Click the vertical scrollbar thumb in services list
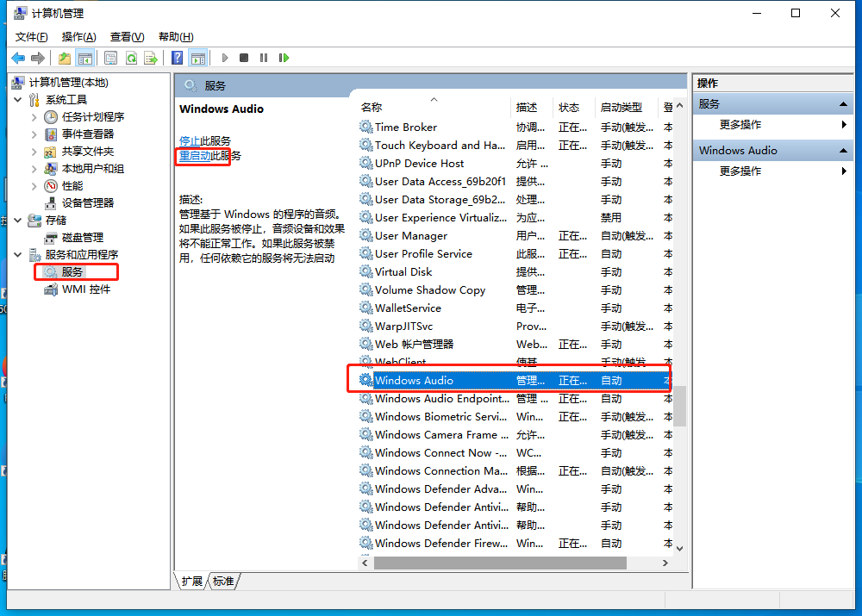The image size is (862, 616). [x=679, y=405]
